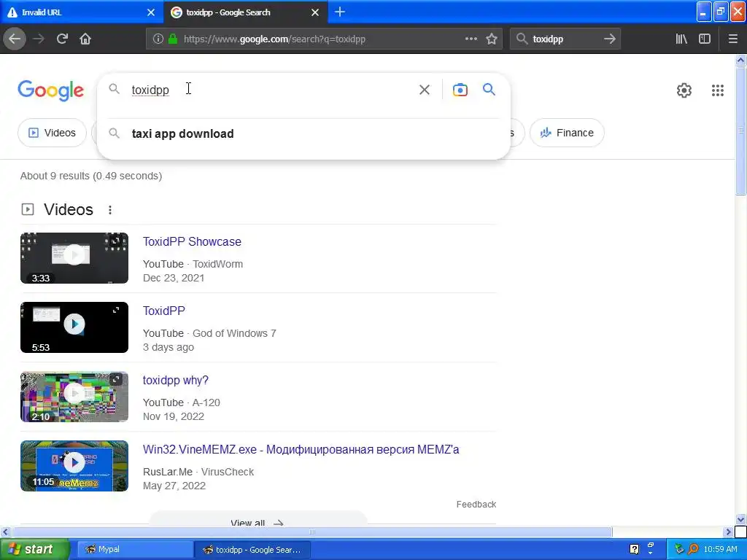Click the horizontal scroll right arrow
This screenshot has width=747, height=560.
(728, 532)
